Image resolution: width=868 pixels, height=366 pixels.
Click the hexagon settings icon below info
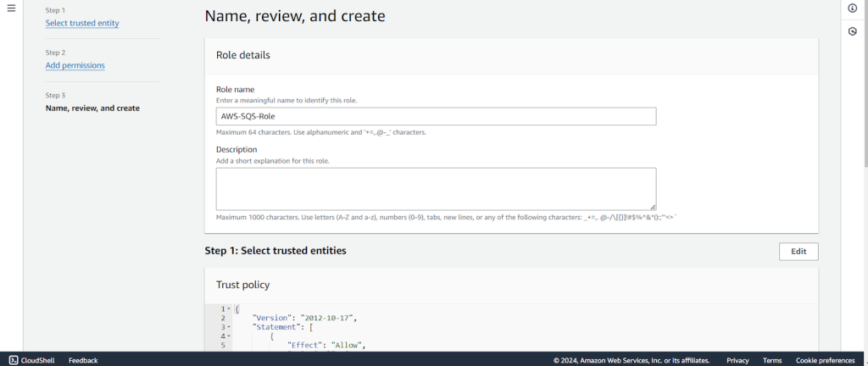tap(853, 31)
